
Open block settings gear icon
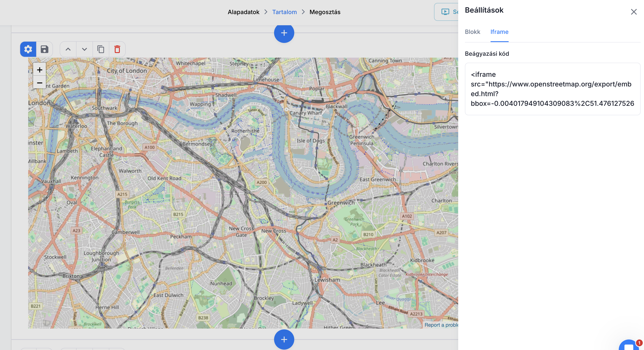28,49
